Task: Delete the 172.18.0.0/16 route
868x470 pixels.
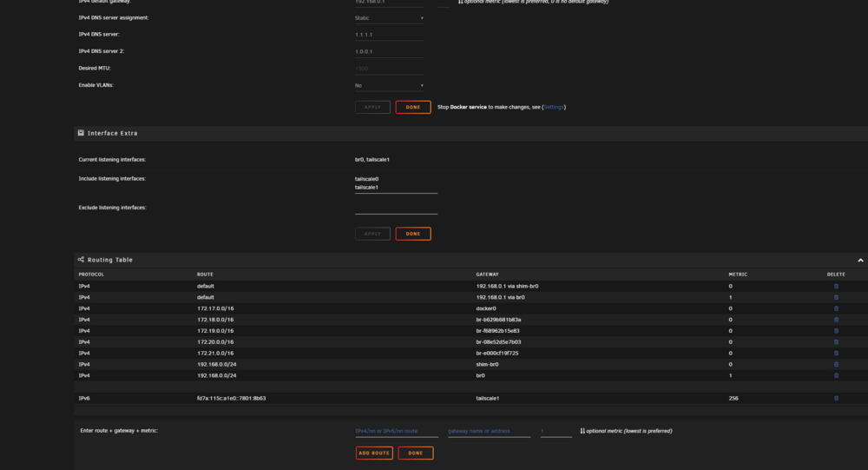Action: [x=836, y=319]
